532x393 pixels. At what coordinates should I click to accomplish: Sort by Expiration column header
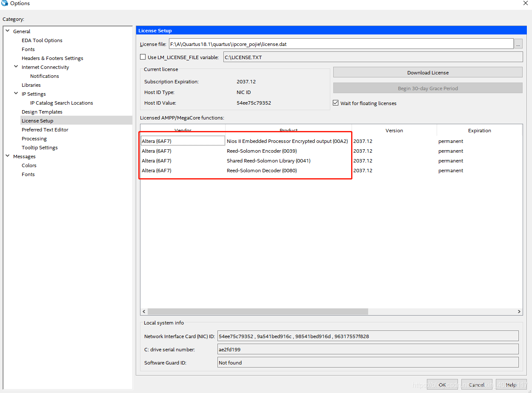[480, 130]
